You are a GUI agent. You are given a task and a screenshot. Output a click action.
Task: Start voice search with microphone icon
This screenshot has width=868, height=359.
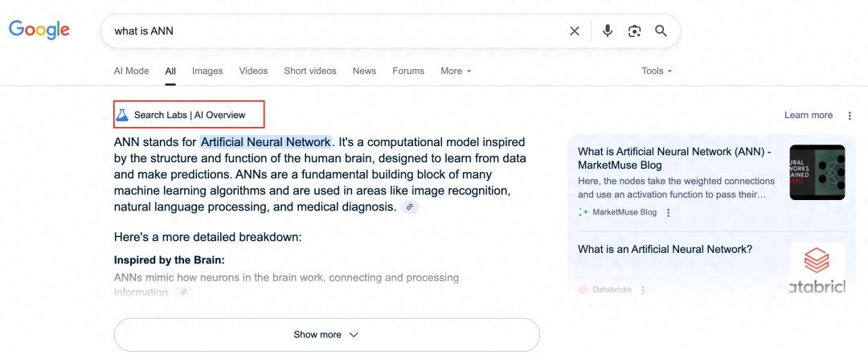[608, 31]
